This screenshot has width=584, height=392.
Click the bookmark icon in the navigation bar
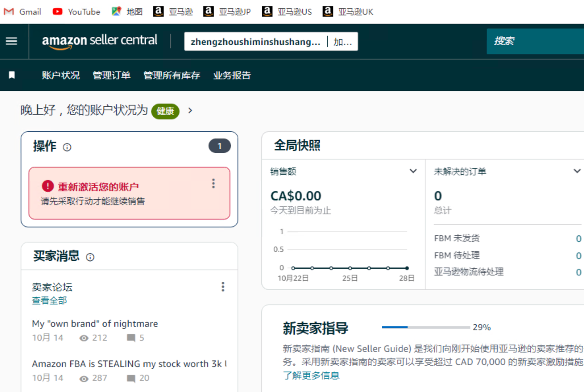tap(12, 75)
